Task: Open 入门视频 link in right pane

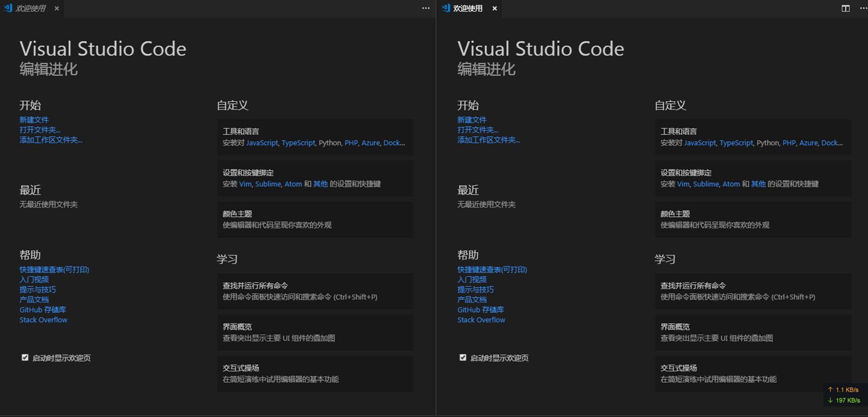Action: pos(472,279)
